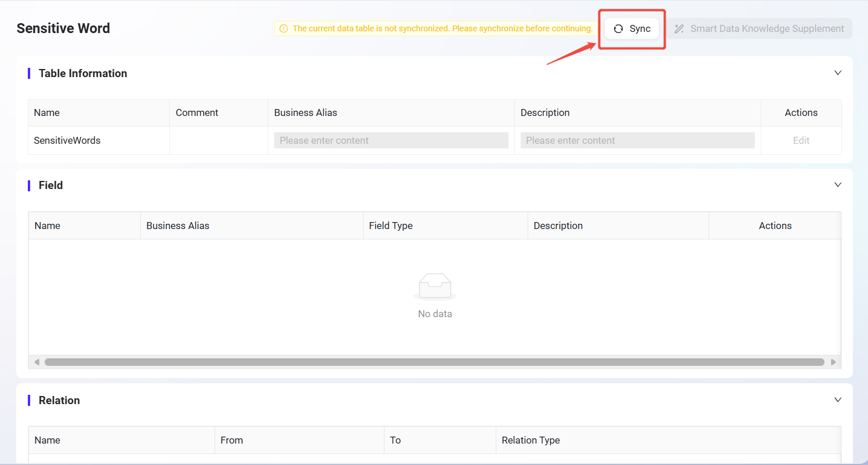Collapse the Table Information section
Viewport: 868px width, 465px height.
(x=837, y=73)
